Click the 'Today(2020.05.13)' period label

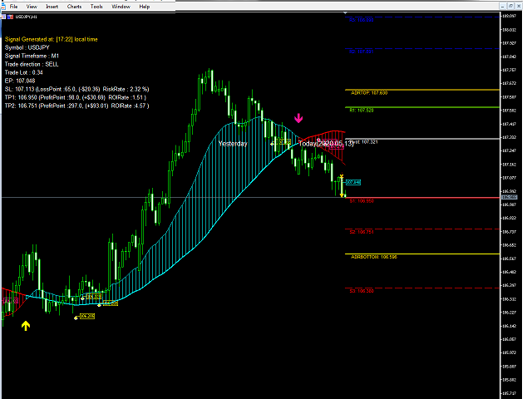coord(326,144)
